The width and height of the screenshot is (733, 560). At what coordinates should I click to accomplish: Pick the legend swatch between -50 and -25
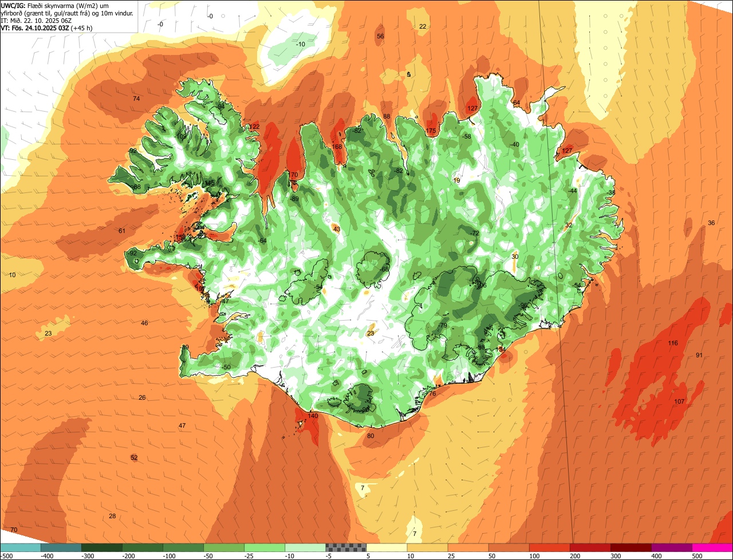pyautogui.click(x=223, y=548)
